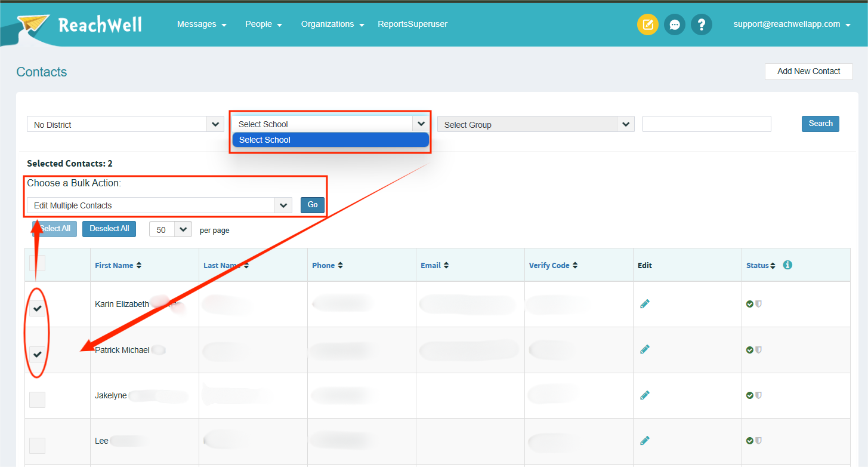Click the Go button for bulk action
868x467 pixels.
pos(313,205)
